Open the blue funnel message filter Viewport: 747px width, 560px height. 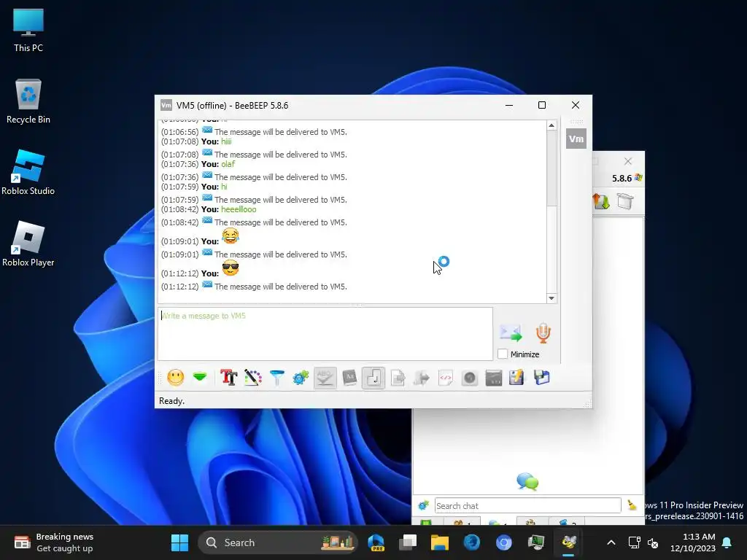click(x=276, y=378)
